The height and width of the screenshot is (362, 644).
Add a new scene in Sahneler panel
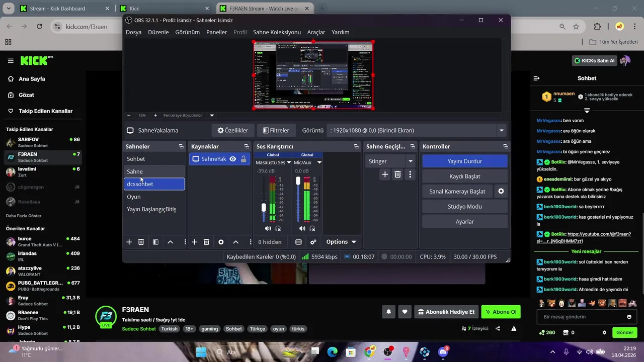click(x=129, y=242)
